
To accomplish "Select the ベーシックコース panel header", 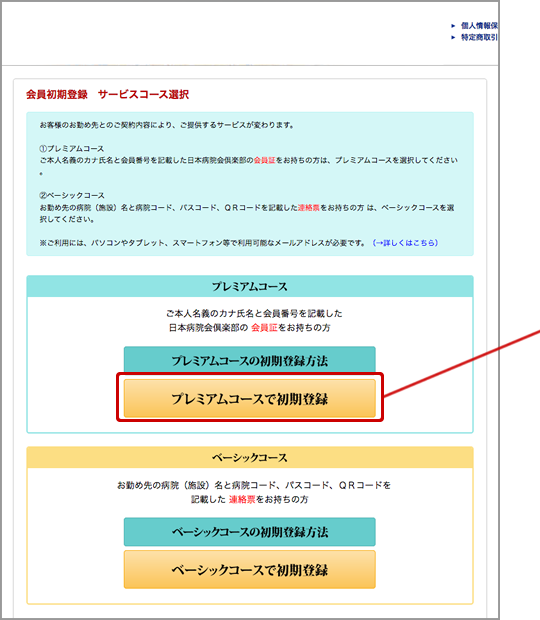I will tap(249, 457).
